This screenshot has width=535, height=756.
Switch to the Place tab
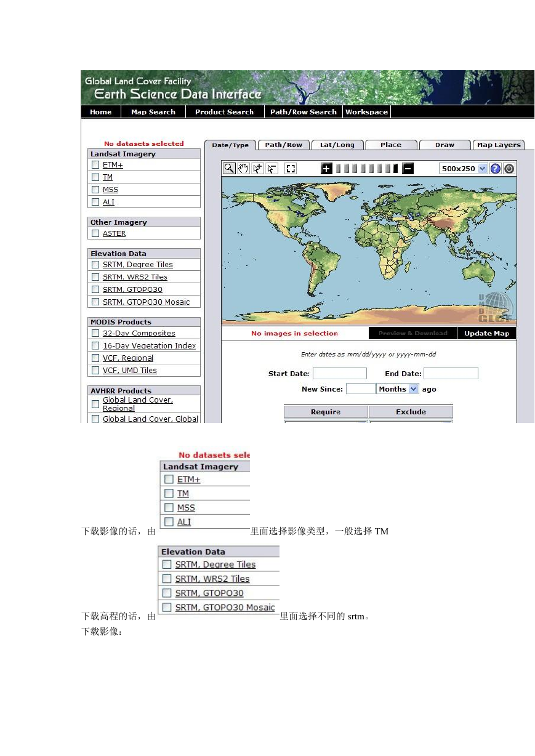point(391,145)
